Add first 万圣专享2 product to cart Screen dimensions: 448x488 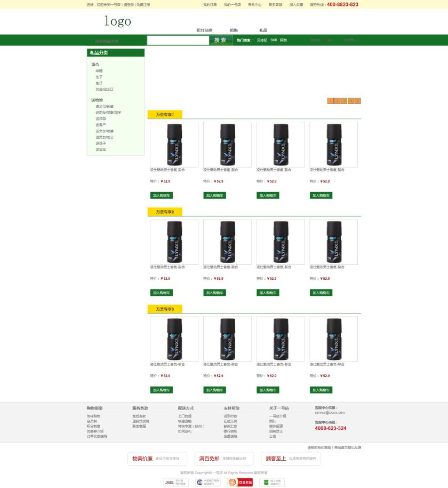(162, 293)
